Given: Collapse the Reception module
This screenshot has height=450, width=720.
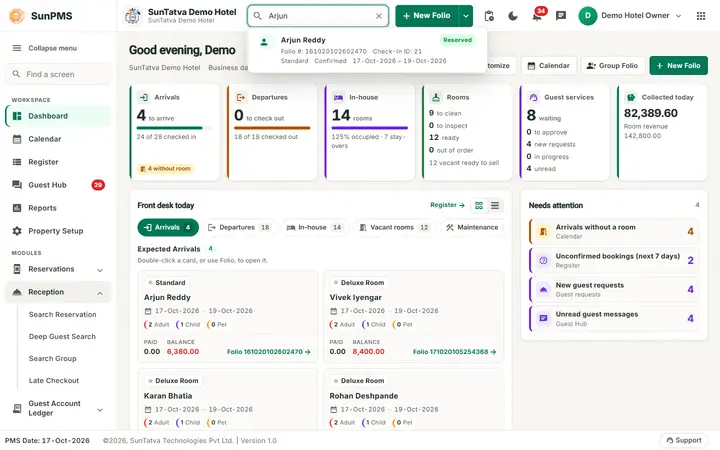Looking at the screenshot, I should [58, 292].
